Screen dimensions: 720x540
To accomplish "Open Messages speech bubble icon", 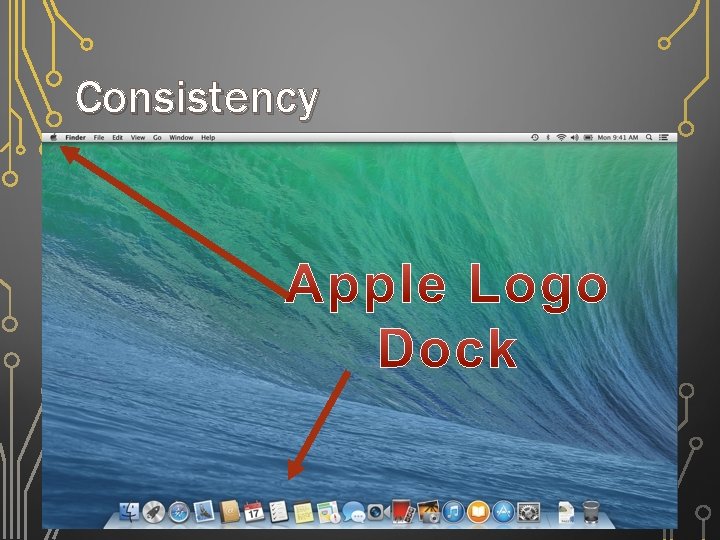I will tap(354, 512).
